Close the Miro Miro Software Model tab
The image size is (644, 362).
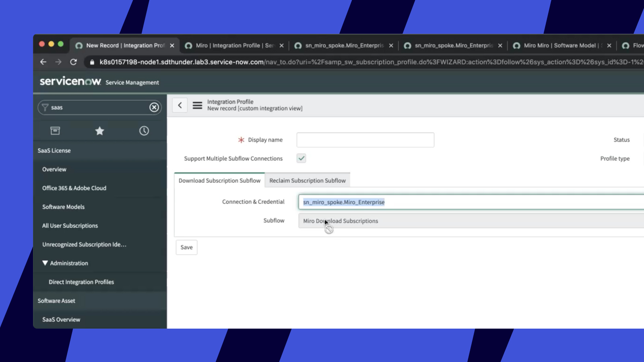pos(609,45)
